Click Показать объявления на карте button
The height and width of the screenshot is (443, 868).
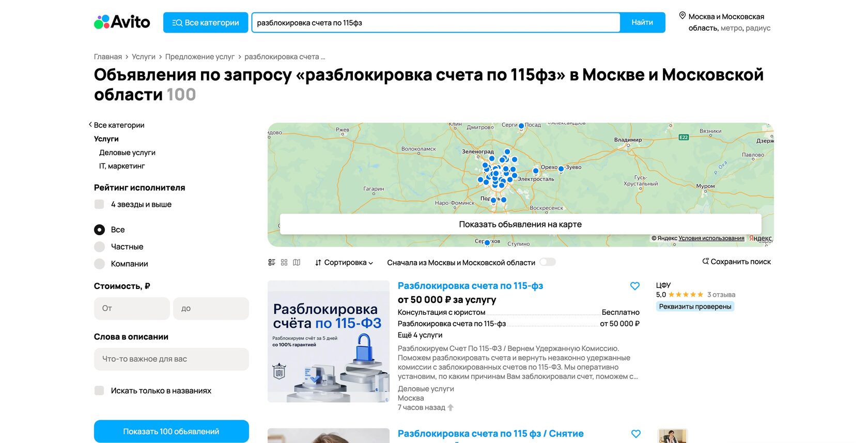pyautogui.click(x=520, y=224)
